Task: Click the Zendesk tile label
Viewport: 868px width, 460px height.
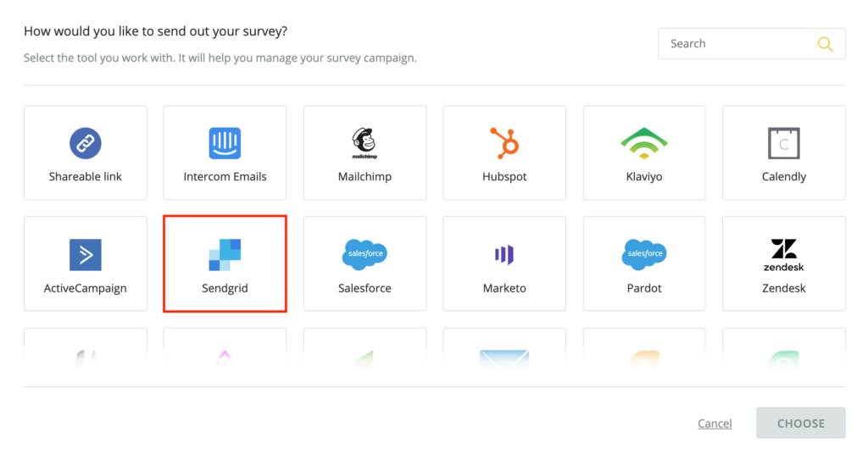Action: click(x=783, y=288)
